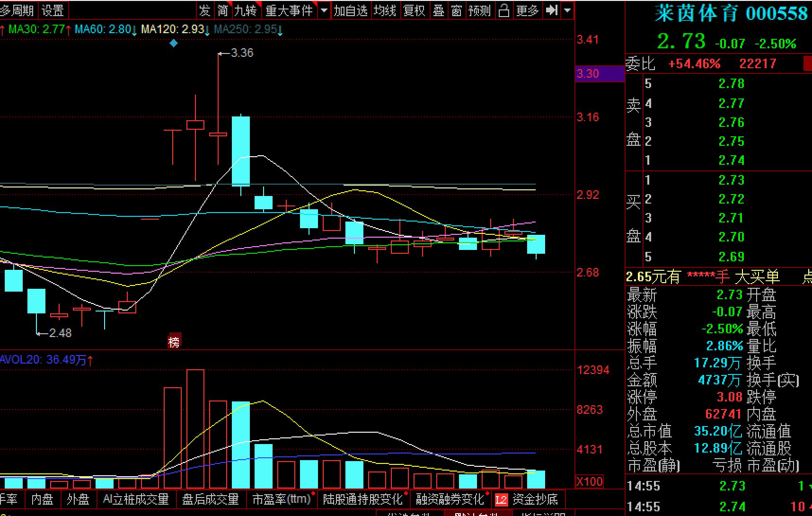This screenshot has height=516, width=812.
Task: Toggle 均线 moving average lines
Action: click(x=385, y=10)
